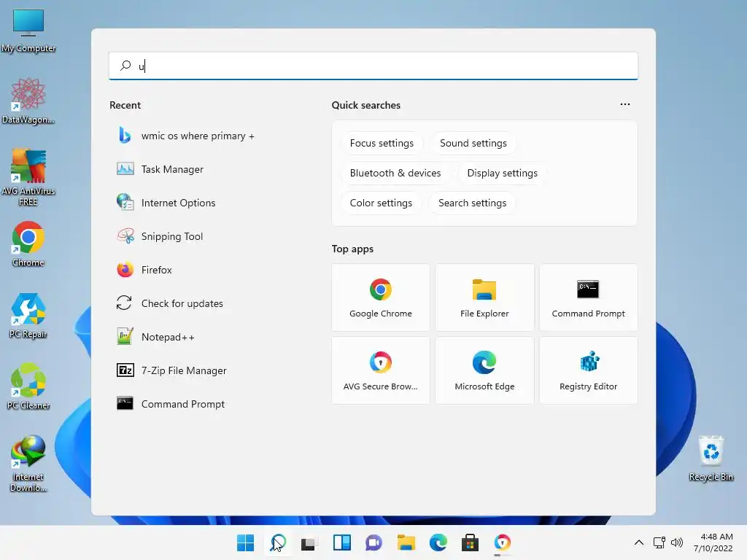Select the AVG AntiVirus FREE desktop icon
The image size is (747, 560).
tap(28, 177)
